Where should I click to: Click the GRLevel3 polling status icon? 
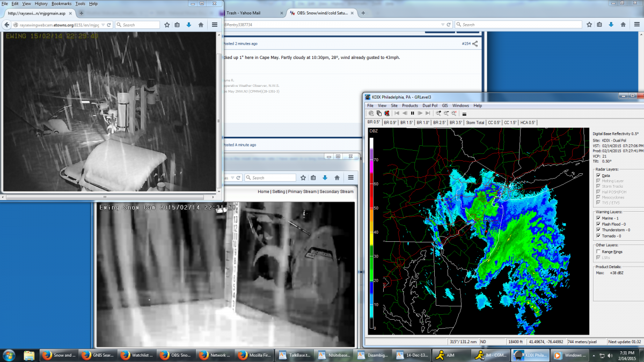pos(371,113)
